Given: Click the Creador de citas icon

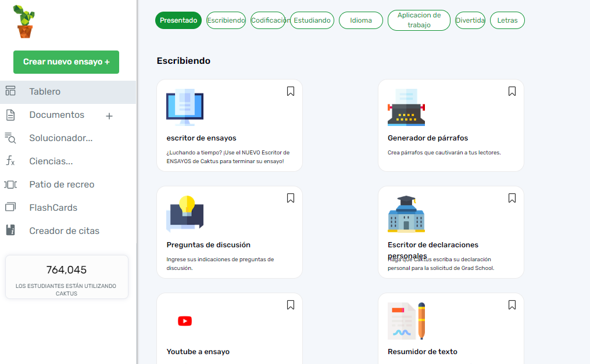Looking at the screenshot, I should 10,231.
